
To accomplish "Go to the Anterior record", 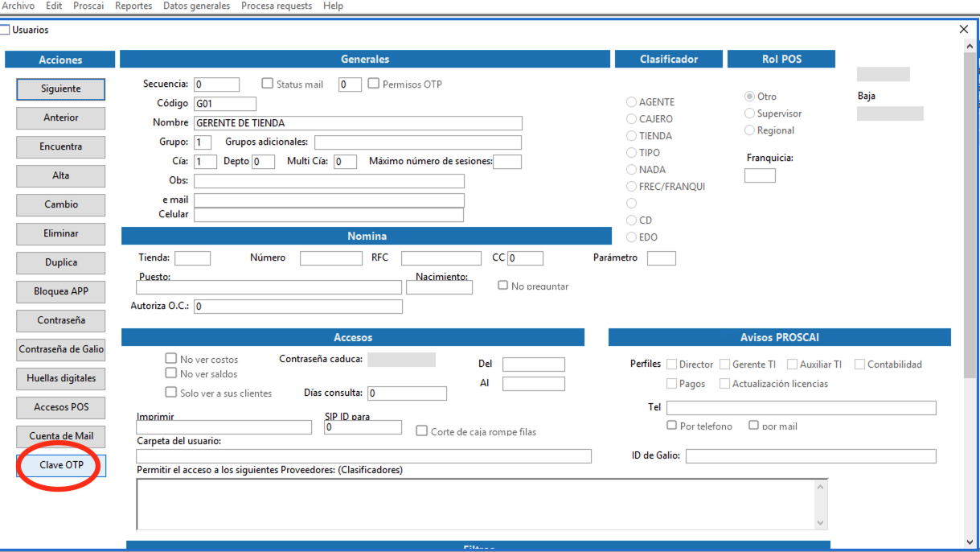I will [x=61, y=117].
